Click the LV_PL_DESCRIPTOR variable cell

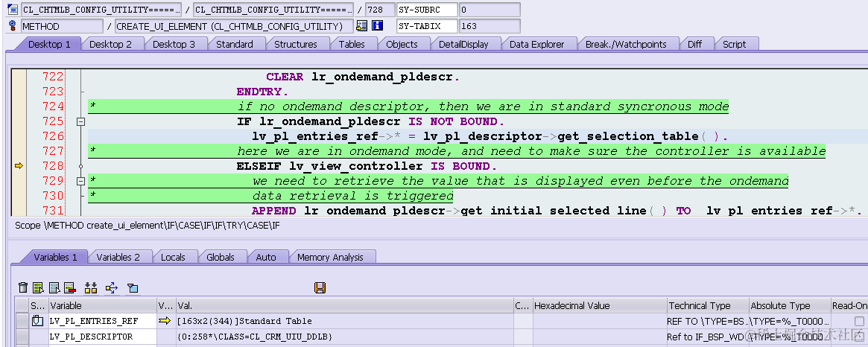click(x=102, y=337)
